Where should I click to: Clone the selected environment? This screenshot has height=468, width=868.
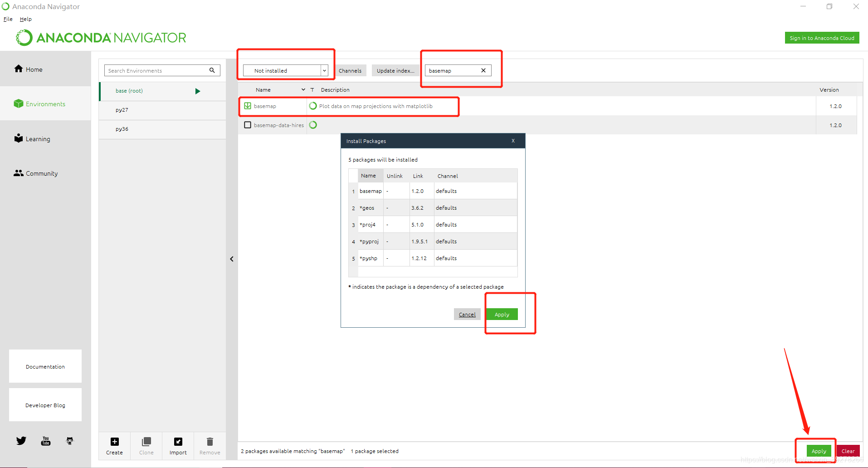pos(146,446)
